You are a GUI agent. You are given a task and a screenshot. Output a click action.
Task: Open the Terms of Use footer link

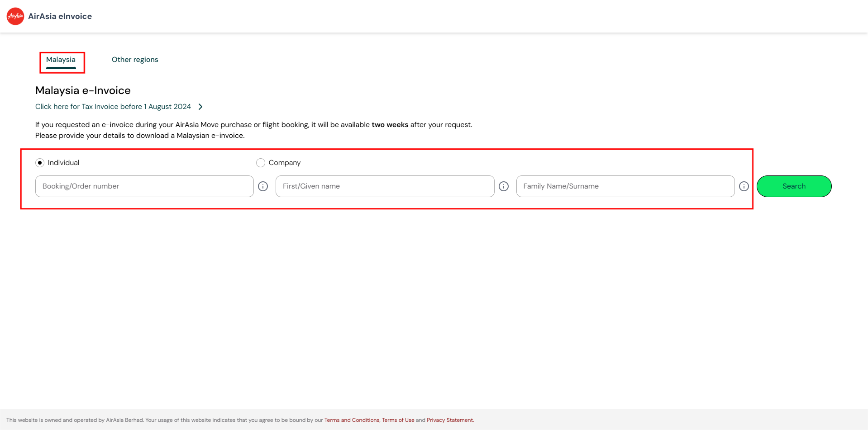click(398, 420)
